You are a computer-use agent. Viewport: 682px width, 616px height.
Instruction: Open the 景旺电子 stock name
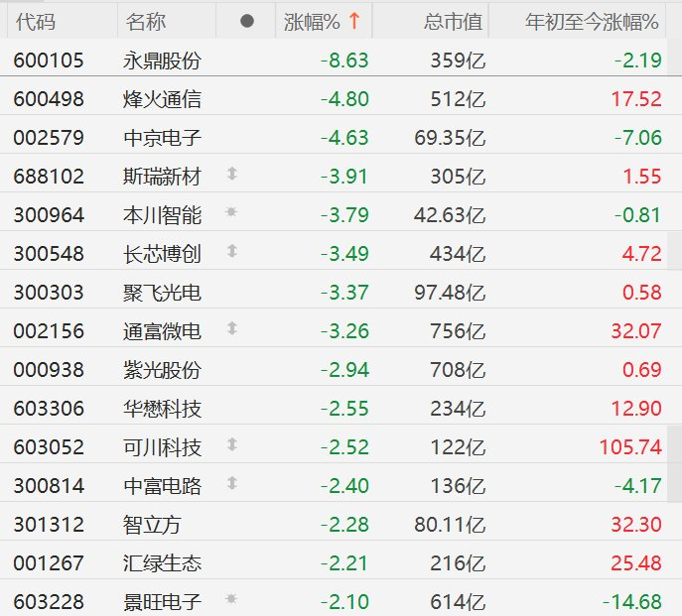[162, 602]
